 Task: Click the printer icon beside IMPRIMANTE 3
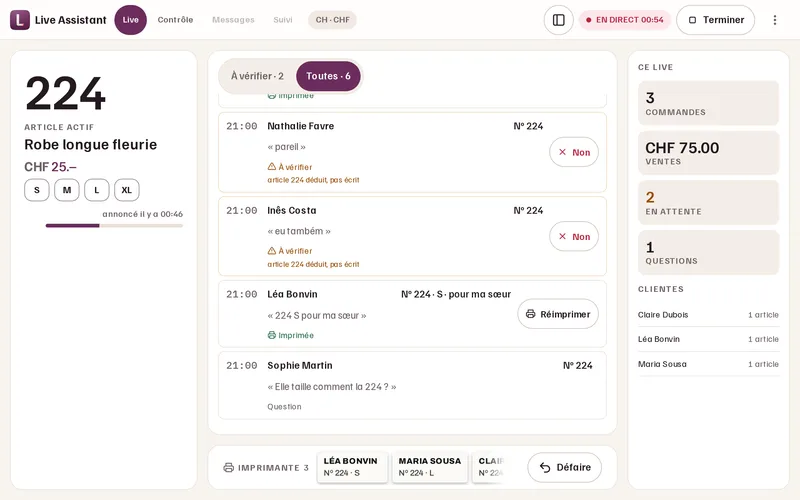[x=229, y=467]
